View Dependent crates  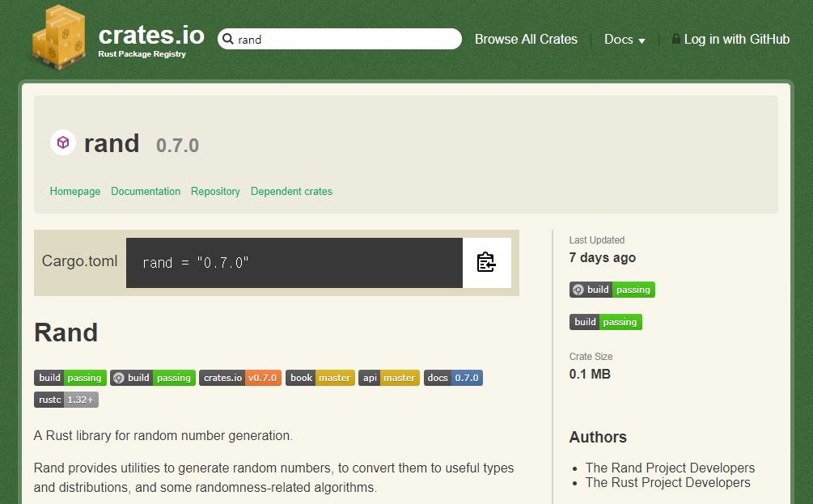(x=291, y=192)
